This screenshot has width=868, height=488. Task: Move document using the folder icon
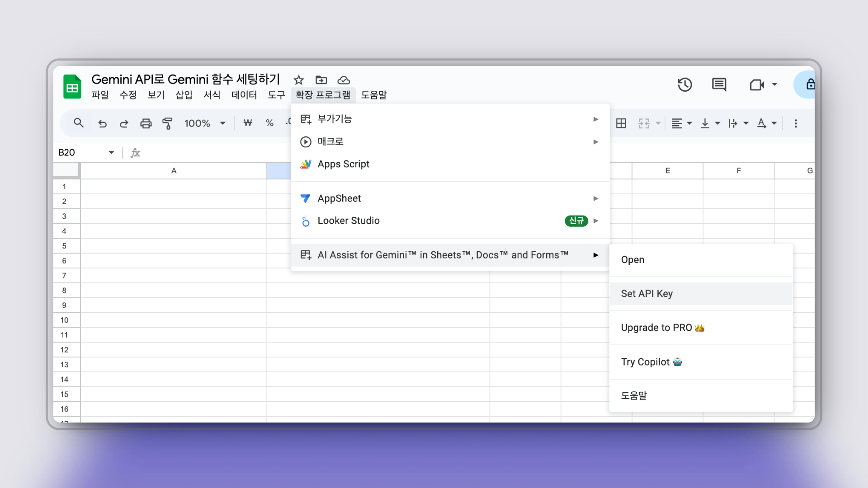[x=321, y=80]
